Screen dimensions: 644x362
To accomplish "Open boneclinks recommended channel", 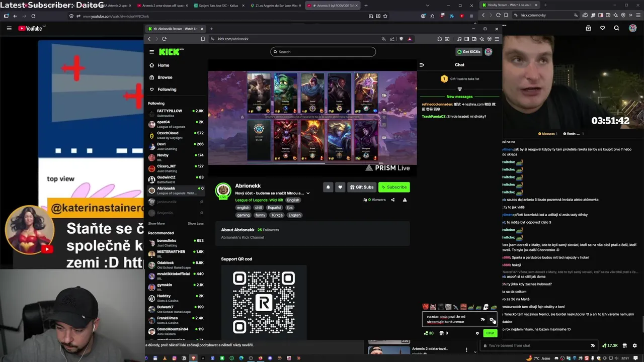I will click(176, 242).
